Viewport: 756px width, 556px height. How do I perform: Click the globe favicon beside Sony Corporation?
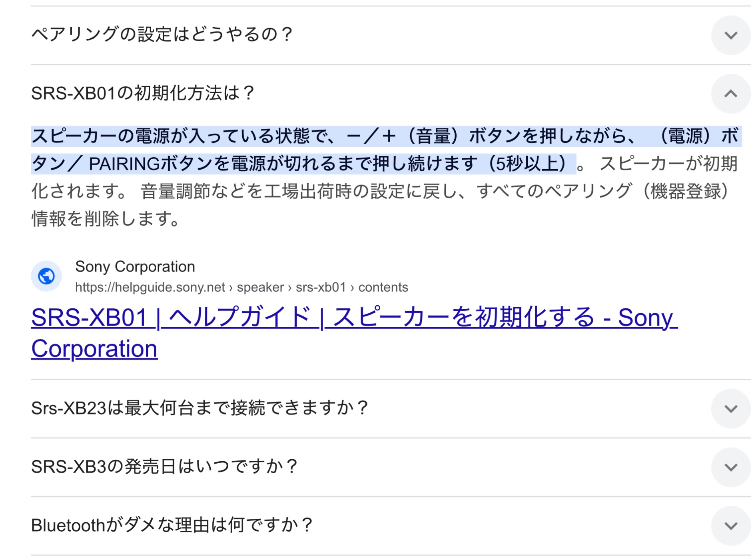pyautogui.click(x=46, y=276)
